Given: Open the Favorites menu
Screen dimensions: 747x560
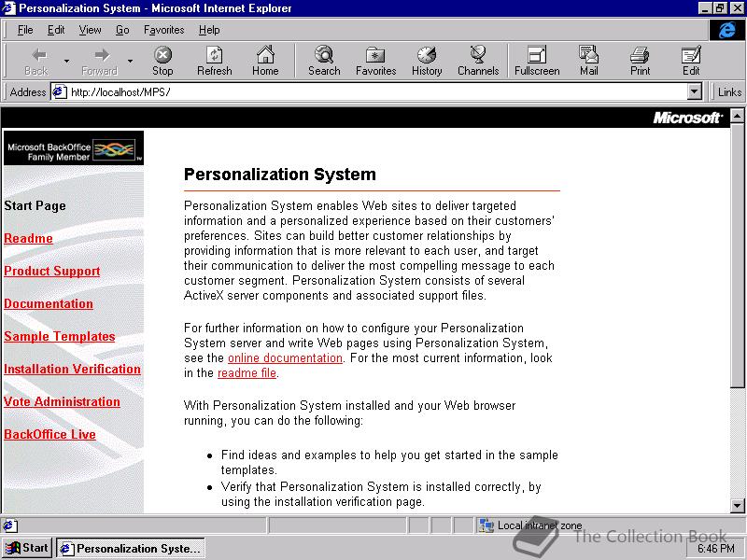Looking at the screenshot, I should tap(164, 30).
